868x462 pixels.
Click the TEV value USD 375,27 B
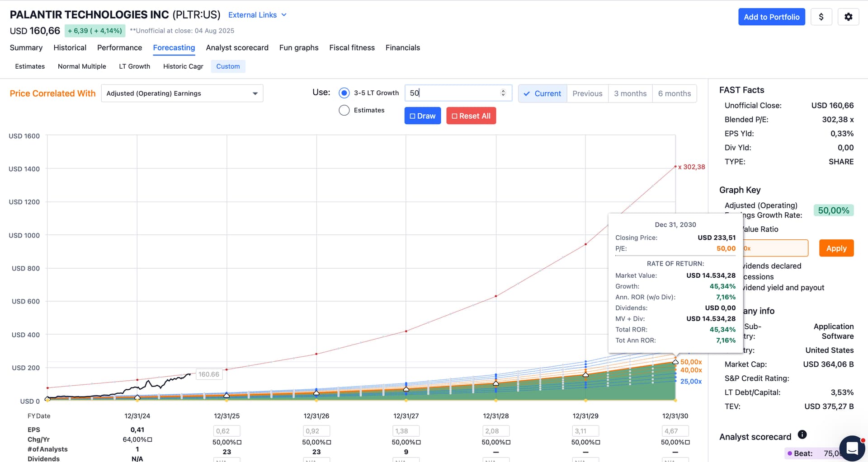[829, 406]
